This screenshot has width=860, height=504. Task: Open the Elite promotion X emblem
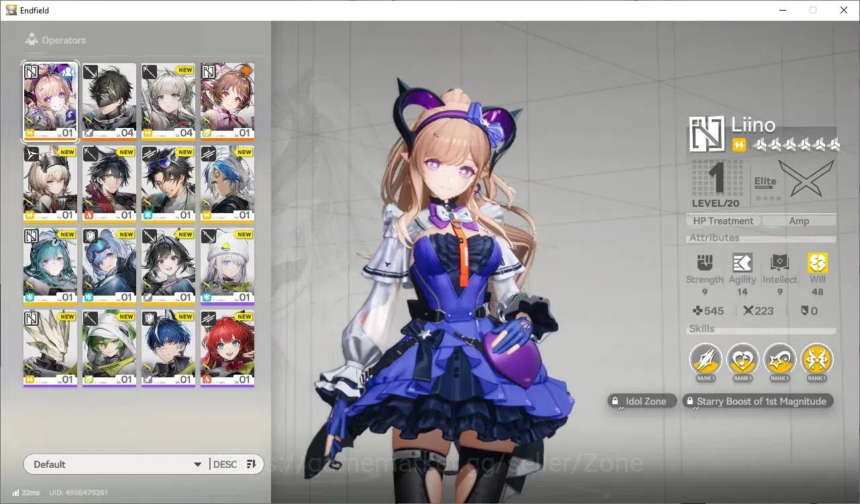[806, 178]
